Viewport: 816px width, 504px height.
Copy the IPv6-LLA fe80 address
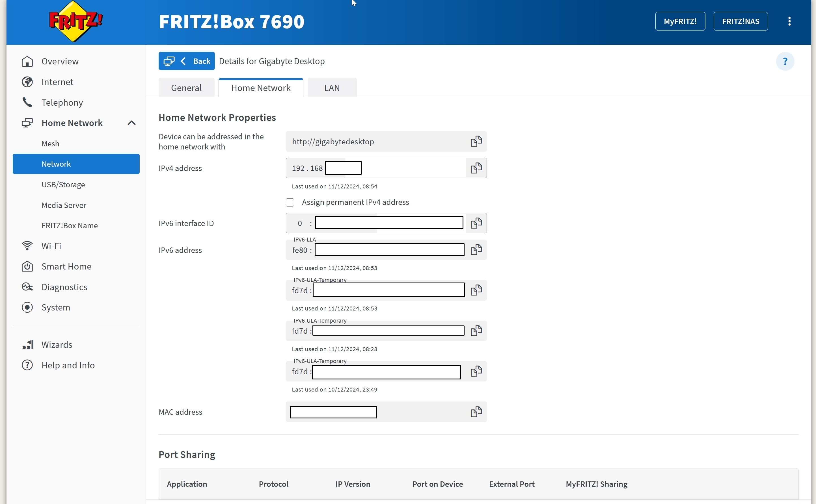pyautogui.click(x=476, y=250)
